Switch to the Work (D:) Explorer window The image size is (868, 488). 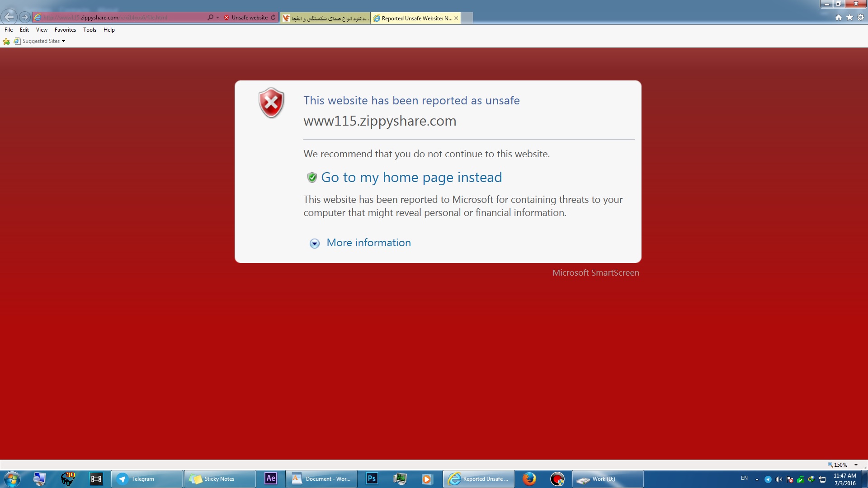click(608, 479)
